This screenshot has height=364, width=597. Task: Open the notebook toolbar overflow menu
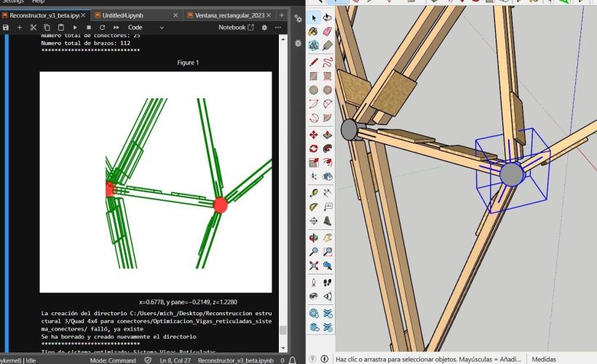click(x=277, y=27)
